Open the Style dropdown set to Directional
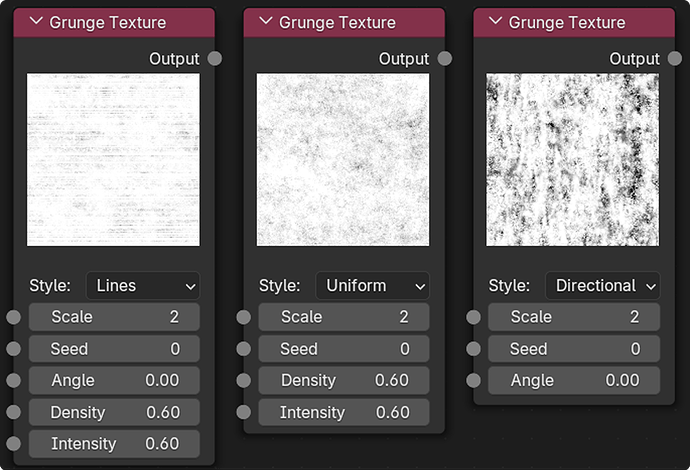 pos(602,286)
